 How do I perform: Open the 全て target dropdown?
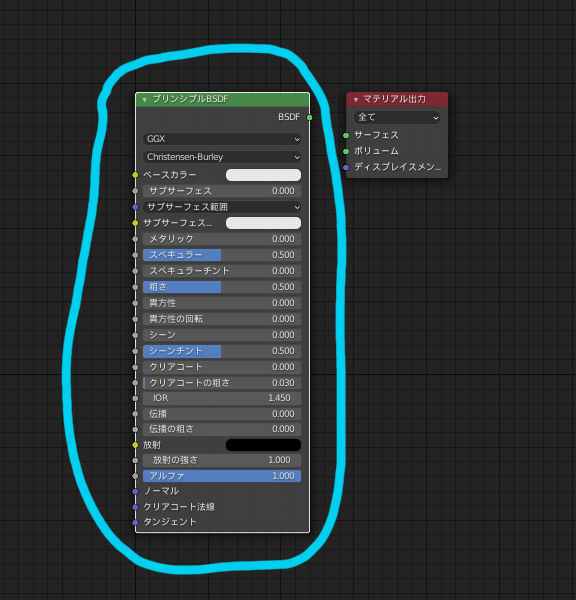pyautogui.click(x=397, y=117)
